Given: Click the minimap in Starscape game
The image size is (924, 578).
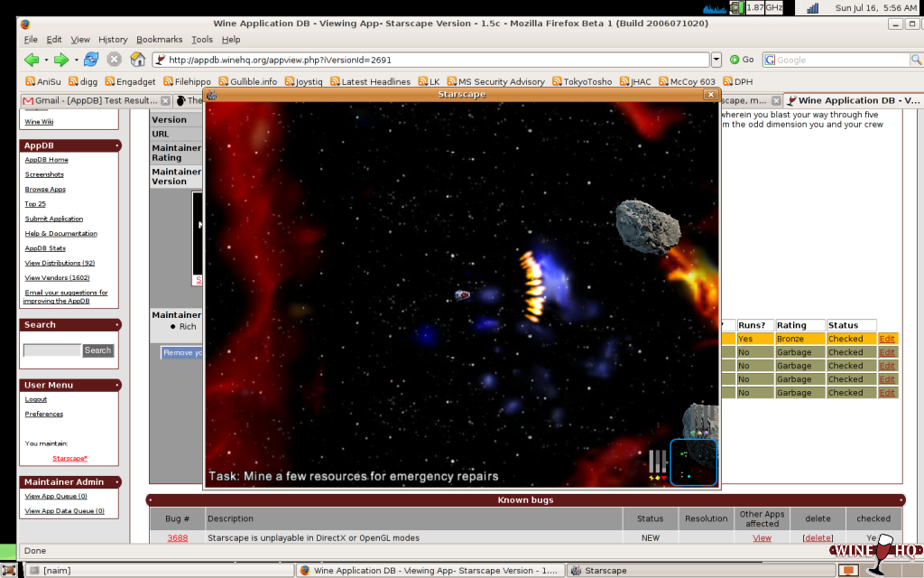Looking at the screenshot, I should [693, 462].
